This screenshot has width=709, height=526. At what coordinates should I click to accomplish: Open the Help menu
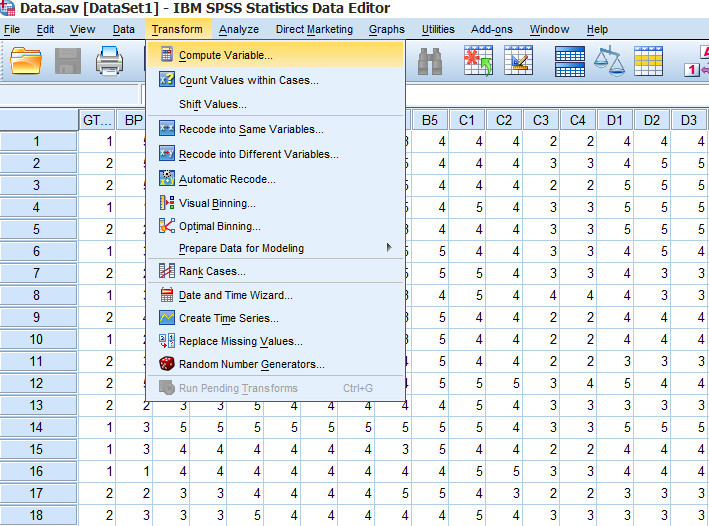click(x=597, y=29)
